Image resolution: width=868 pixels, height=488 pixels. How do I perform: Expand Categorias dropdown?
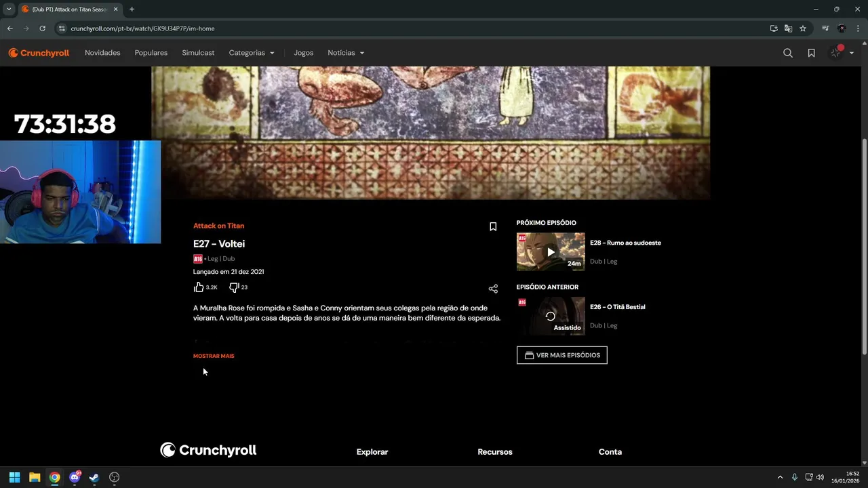pyautogui.click(x=252, y=53)
